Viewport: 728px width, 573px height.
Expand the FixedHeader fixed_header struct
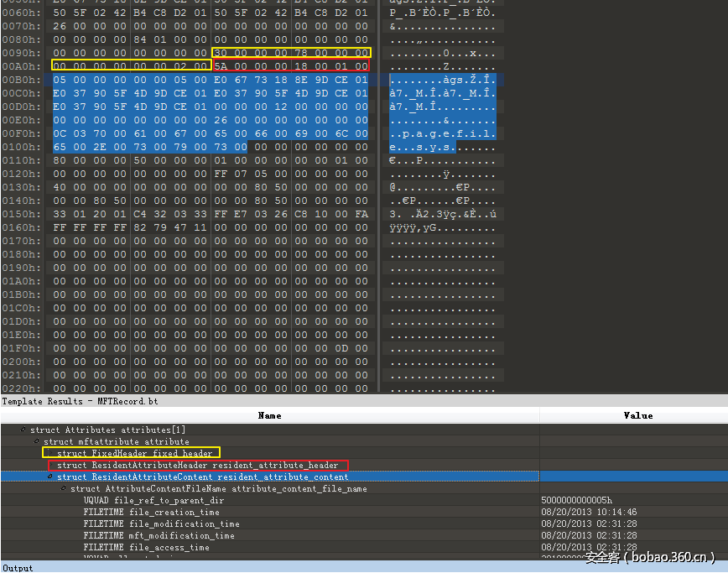click(x=49, y=454)
